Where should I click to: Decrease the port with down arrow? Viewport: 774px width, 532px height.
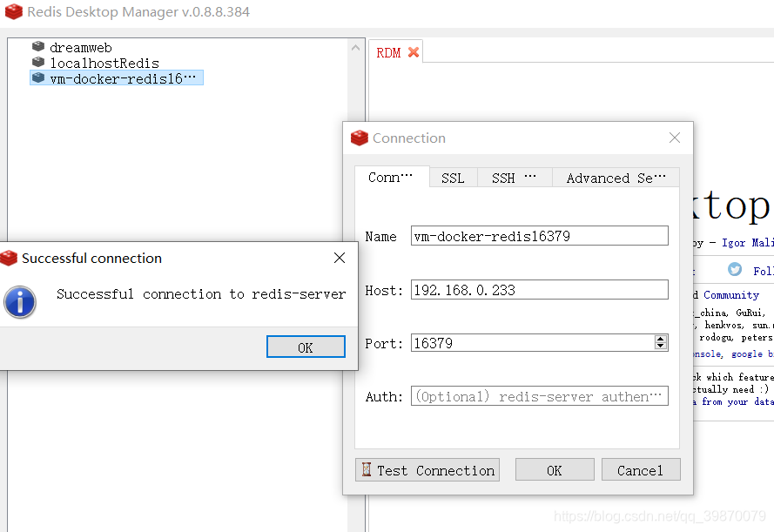click(x=661, y=346)
